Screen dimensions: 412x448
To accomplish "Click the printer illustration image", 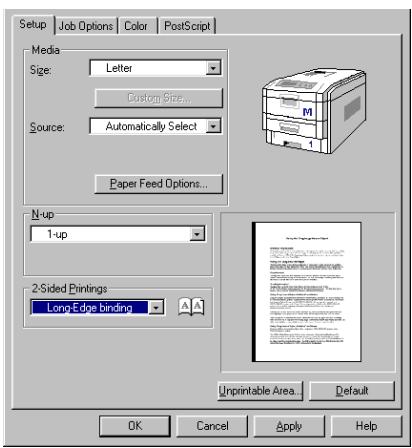I will [313, 112].
